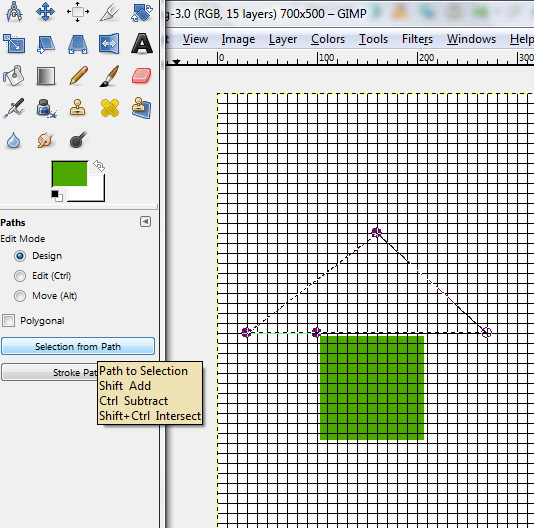
Task: Reset colors to default black and white
Action: pyautogui.click(x=57, y=196)
